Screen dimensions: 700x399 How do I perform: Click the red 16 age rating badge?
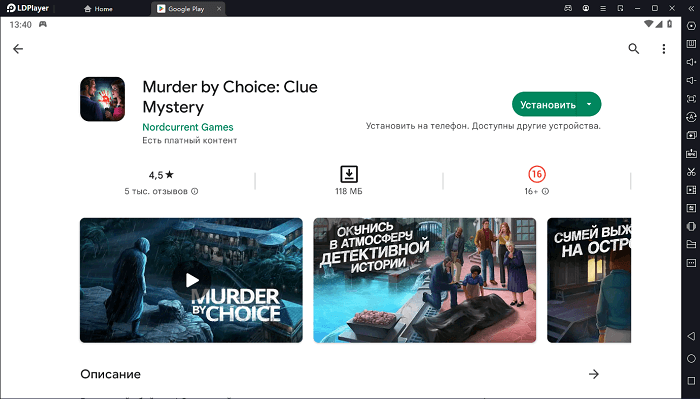pyautogui.click(x=537, y=174)
